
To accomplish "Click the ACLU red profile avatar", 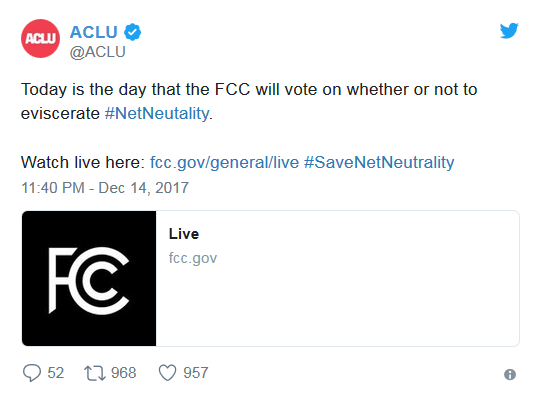I will click(x=40, y=38).
